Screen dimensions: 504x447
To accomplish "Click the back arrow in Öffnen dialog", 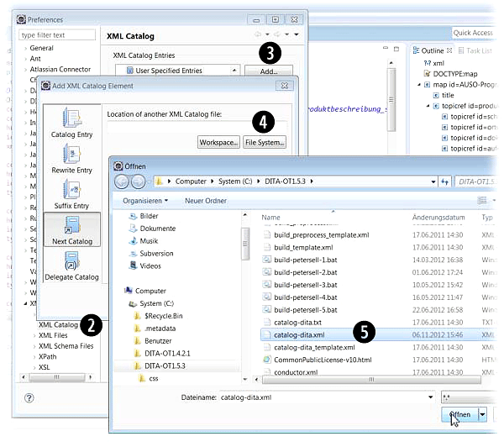I will (122, 181).
